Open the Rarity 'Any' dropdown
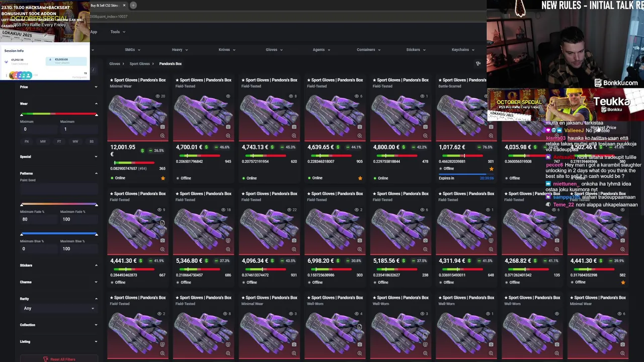 tap(58, 308)
